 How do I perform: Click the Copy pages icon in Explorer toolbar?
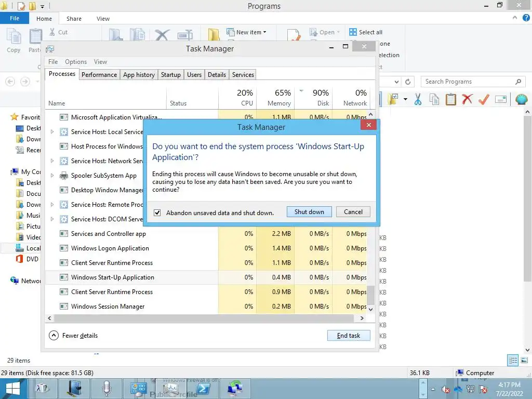click(434, 99)
